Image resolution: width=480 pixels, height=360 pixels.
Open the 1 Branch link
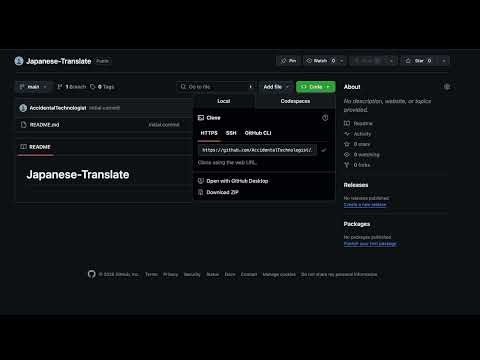tap(72, 87)
